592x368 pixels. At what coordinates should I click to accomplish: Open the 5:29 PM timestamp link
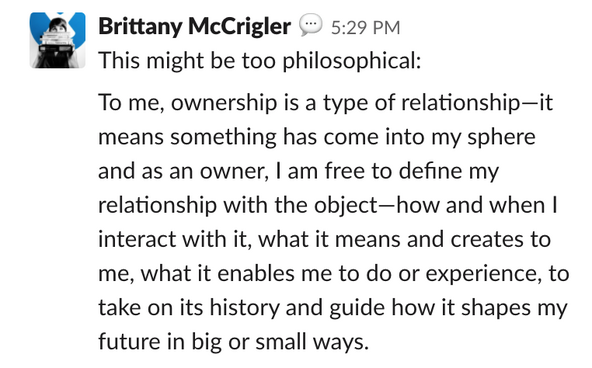point(365,28)
